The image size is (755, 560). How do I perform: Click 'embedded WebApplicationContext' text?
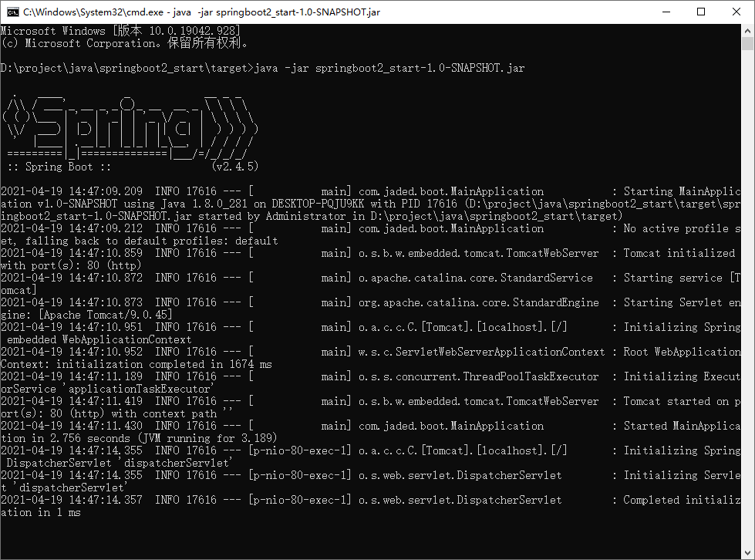tap(99, 339)
